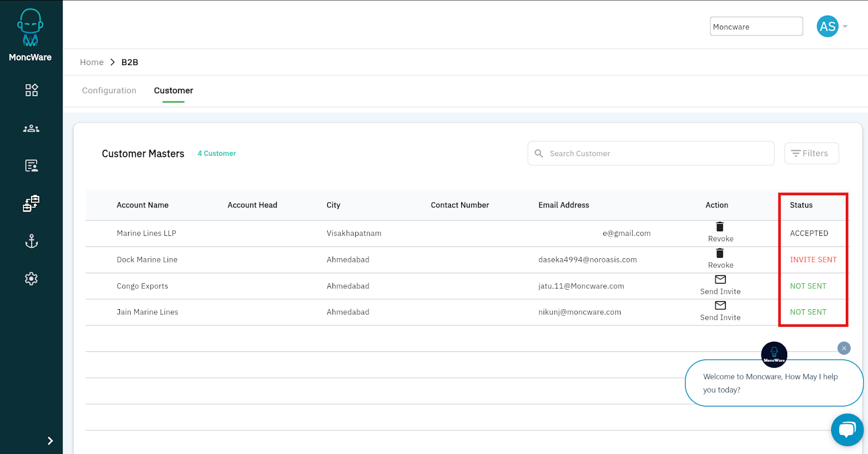Click the welcome chat message bubble
Viewport: 868px width, 454px height.
[774, 383]
